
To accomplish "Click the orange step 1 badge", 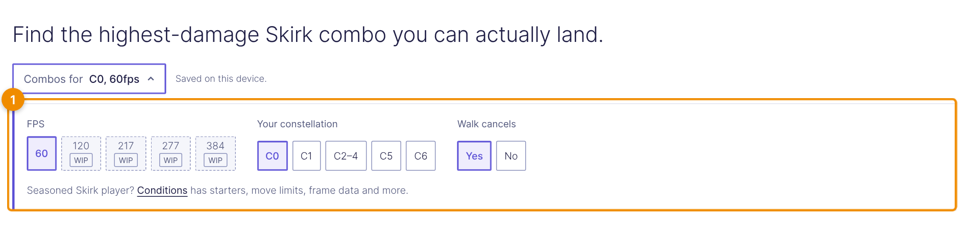I will coord(13,100).
